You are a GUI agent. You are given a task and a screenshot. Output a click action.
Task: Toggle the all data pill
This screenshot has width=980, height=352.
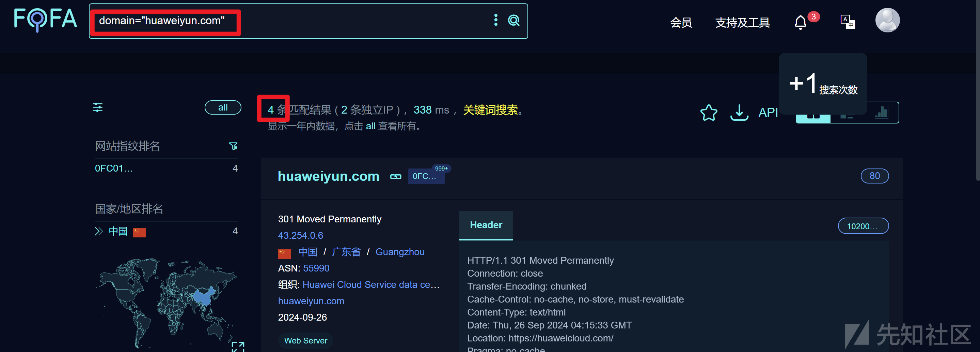pyautogui.click(x=223, y=107)
